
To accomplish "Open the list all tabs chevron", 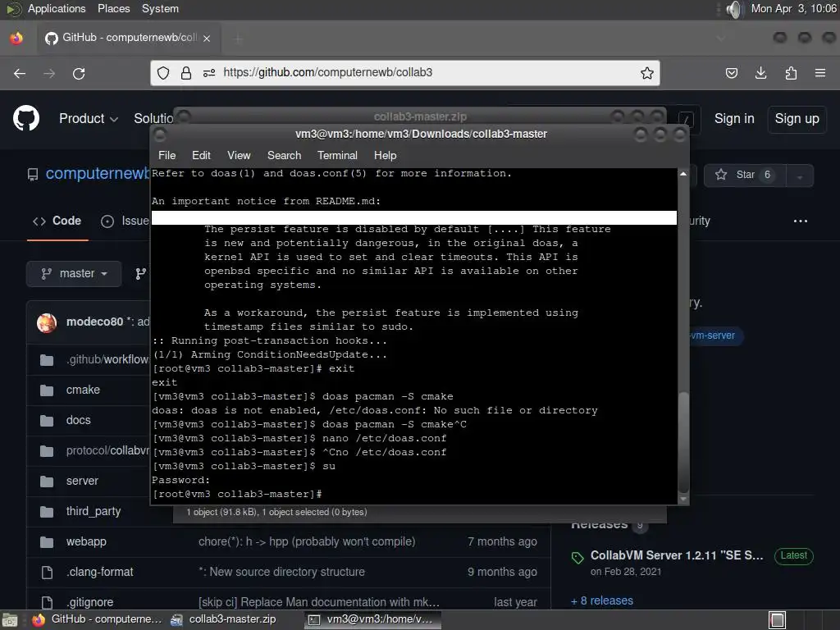I will point(720,39).
